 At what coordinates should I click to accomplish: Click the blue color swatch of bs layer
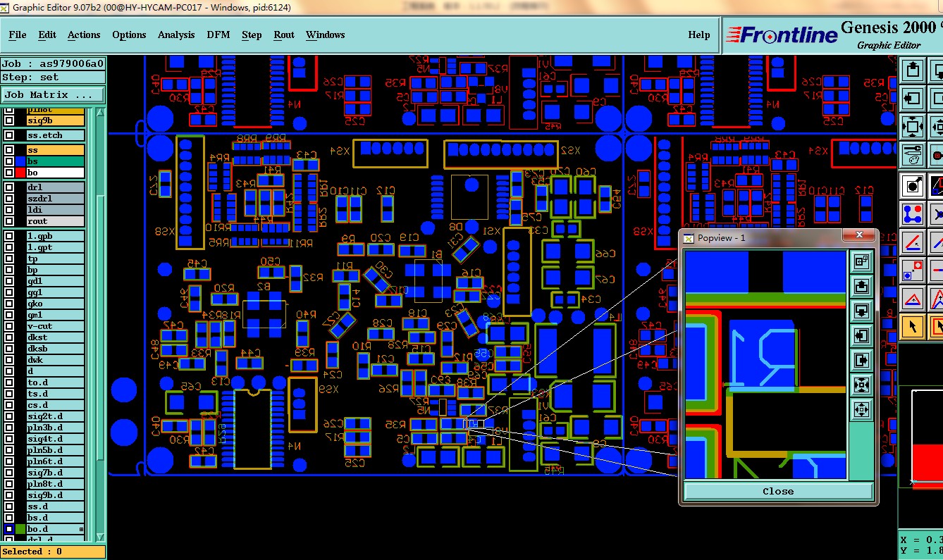pos(20,161)
